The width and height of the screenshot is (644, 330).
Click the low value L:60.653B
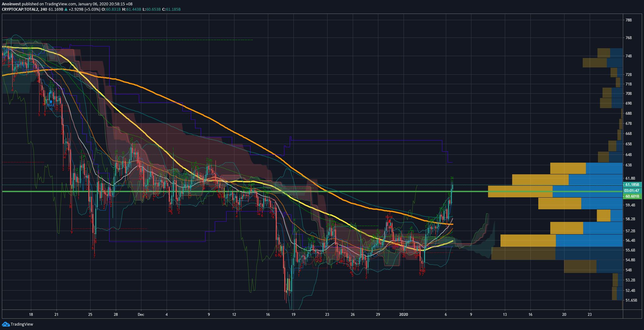(x=152, y=9)
